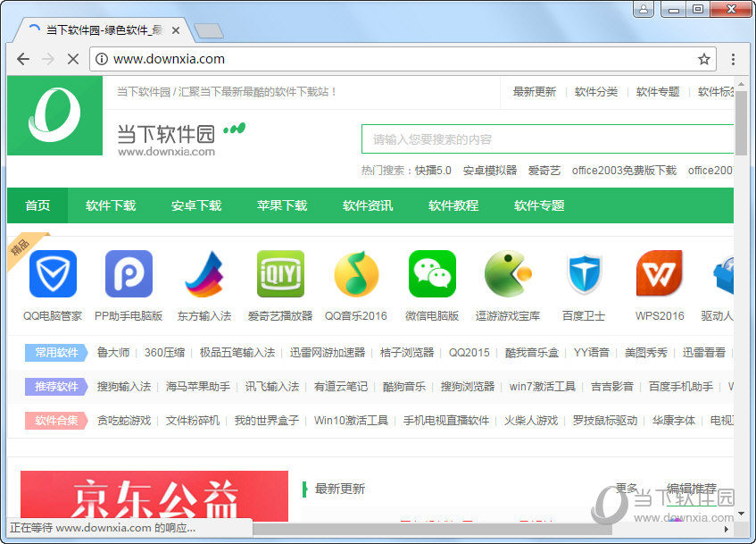The image size is (756, 544).
Task: Select 软件教程 navigation item
Action: click(453, 205)
